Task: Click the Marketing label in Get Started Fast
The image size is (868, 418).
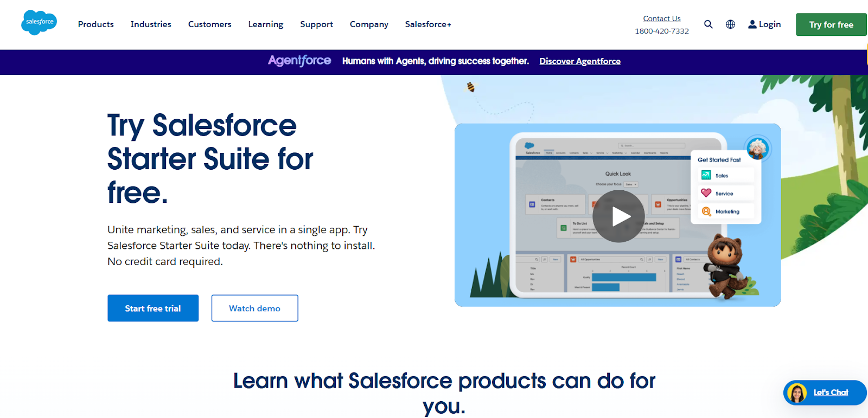Action: click(x=727, y=211)
